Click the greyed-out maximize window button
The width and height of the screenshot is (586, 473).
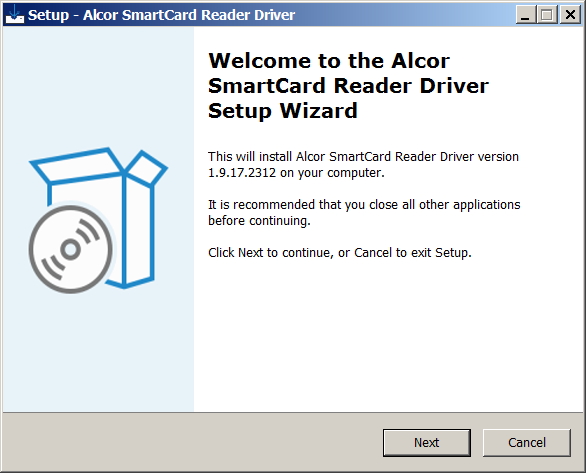[x=547, y=15]
